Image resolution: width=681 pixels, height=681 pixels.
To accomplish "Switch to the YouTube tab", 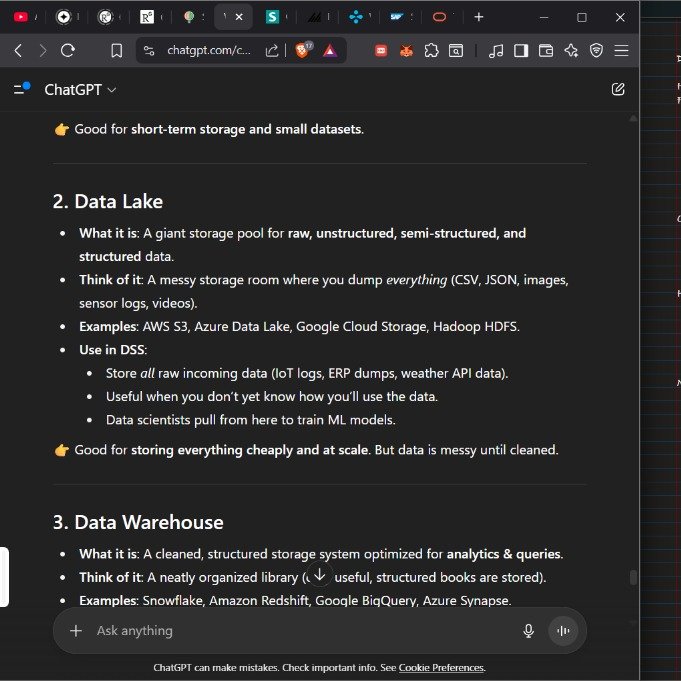I will click(x=20, y=17).
